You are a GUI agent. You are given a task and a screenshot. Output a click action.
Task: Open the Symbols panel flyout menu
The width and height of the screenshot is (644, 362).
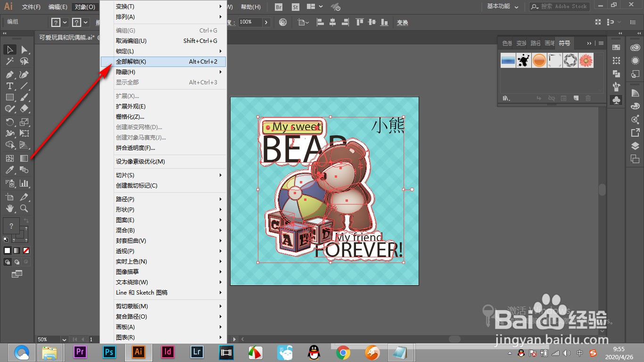(600, 43)
